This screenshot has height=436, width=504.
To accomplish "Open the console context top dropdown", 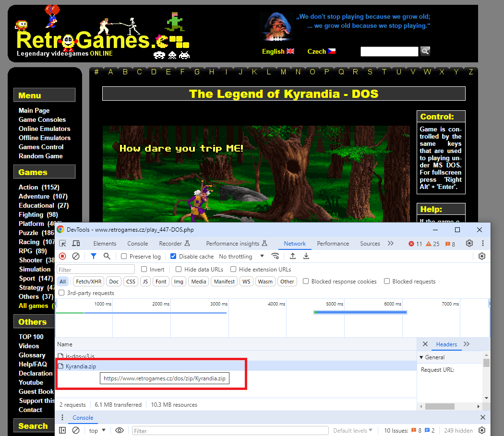I will [97, 431].
